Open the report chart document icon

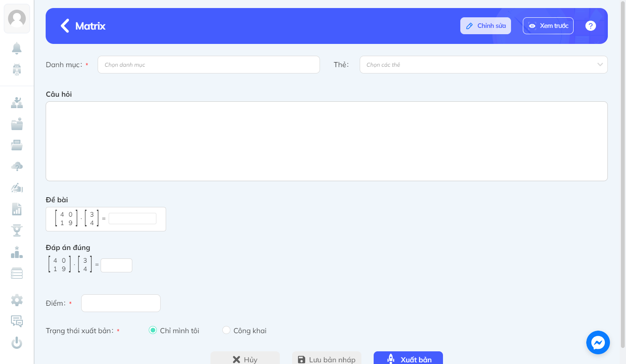click(x=17, y=209)
